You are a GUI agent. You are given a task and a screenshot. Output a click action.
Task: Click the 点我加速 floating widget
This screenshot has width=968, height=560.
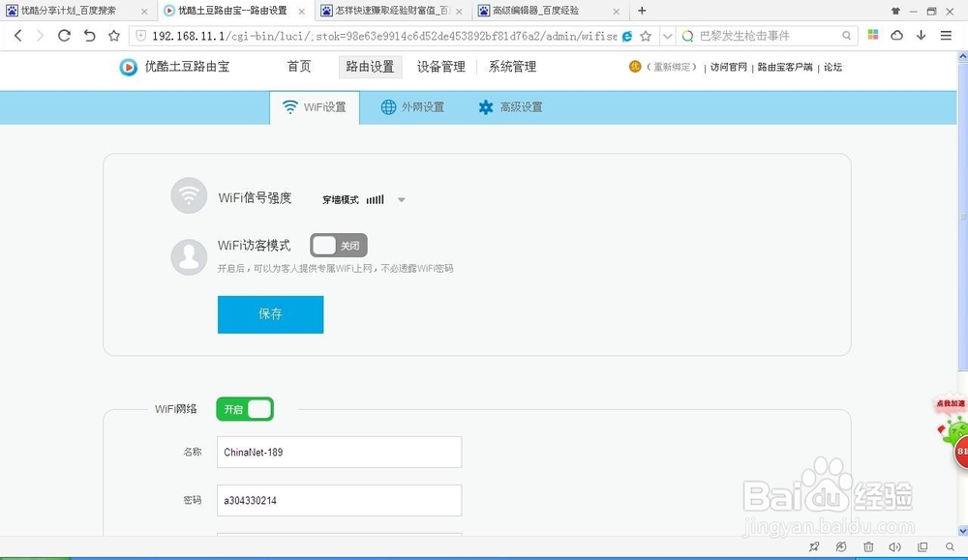(953, 431)
